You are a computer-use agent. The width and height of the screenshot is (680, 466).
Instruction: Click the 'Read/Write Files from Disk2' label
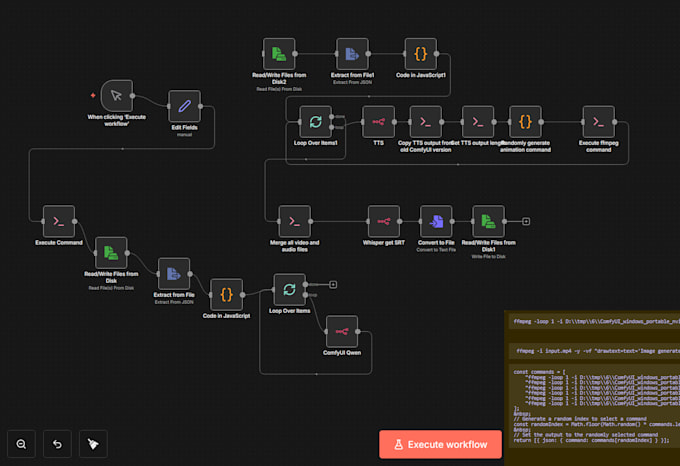[279, 78]
